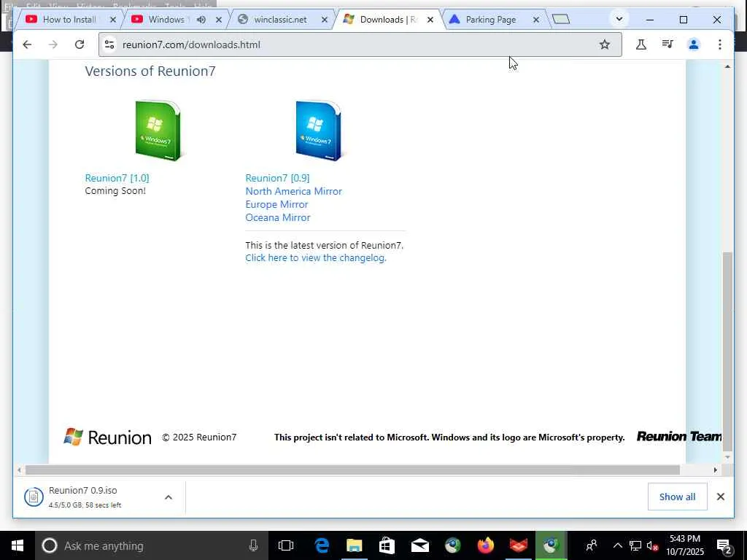Click the horizontal scroll right arrow

[x=715, y=470]
